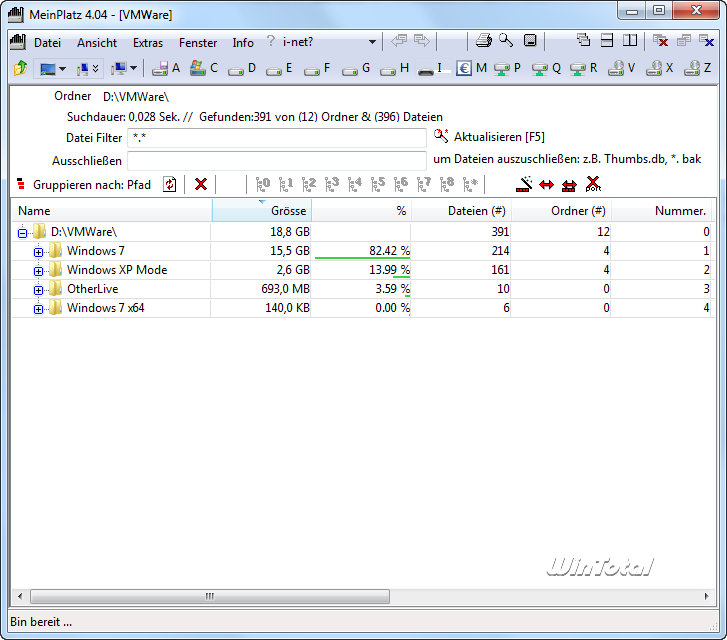Tile windows vertically icon
The width and height of the screenshot is (727, 640).
pos(630,40)
